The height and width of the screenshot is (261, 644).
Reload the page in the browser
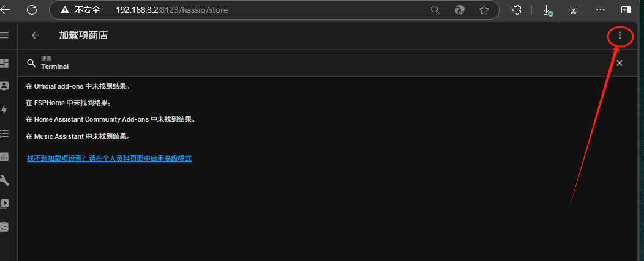[x=32, y=10]
